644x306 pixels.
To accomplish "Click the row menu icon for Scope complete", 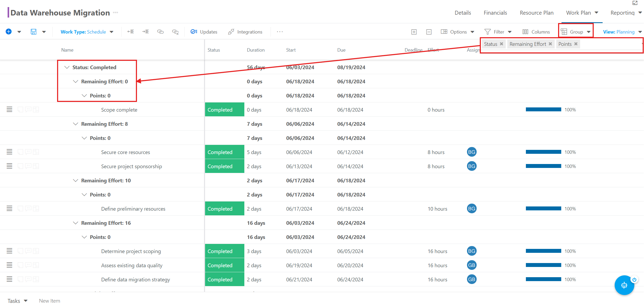I will [9, 110].
